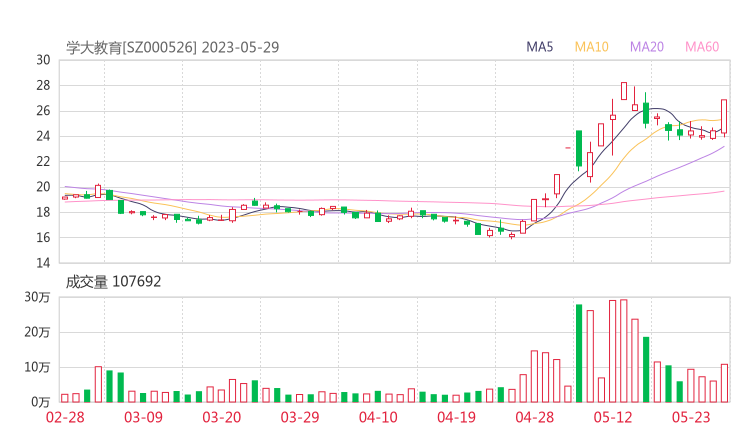Image resolution: width=740 pixels, height=440 pixels.
Task: Click the MA10 legend label
Action: click(591, 47)
